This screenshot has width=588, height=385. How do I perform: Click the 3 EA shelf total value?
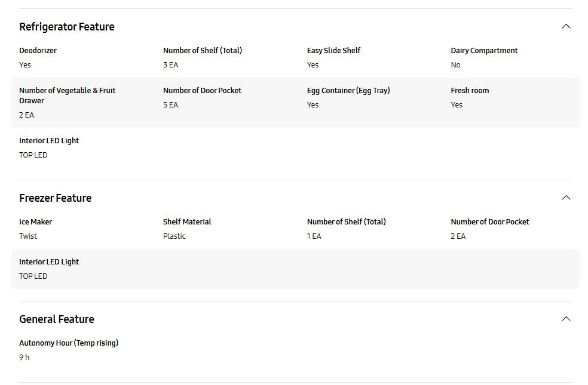[x=170, y=65]
